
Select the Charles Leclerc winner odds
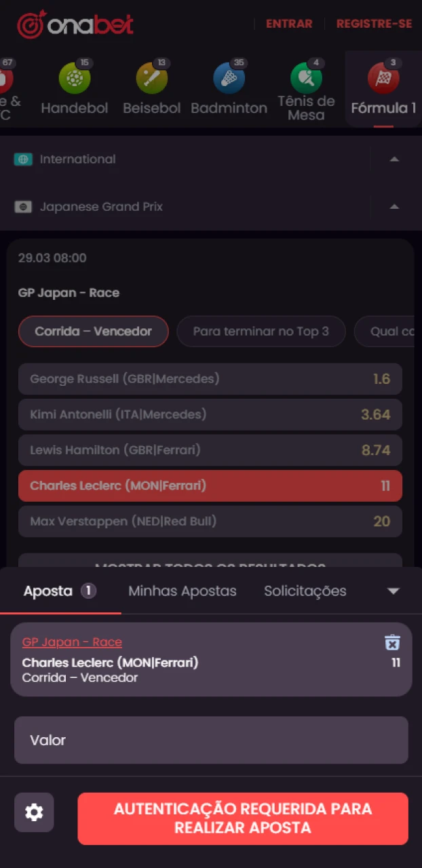click(x=210, y=486)
